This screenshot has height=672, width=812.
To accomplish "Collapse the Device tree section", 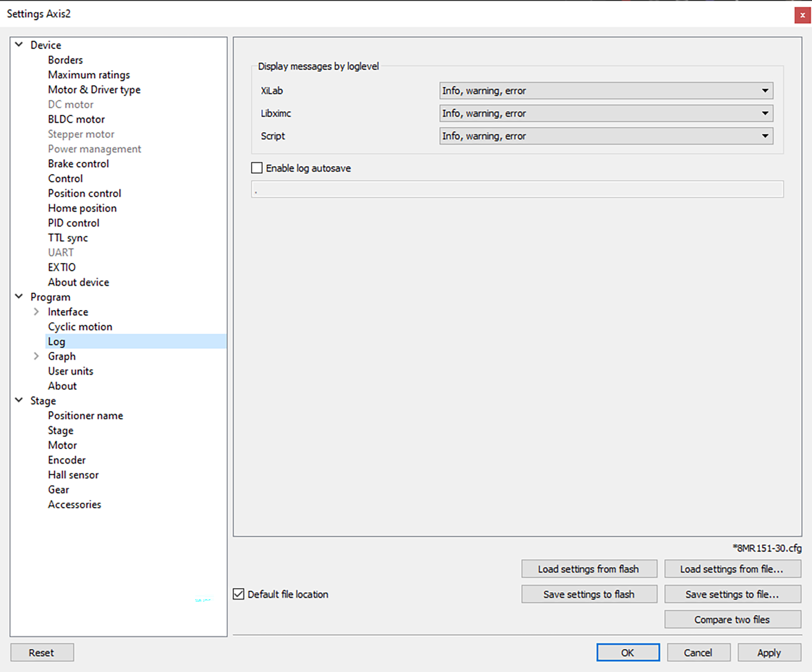I will pos(19,45).
